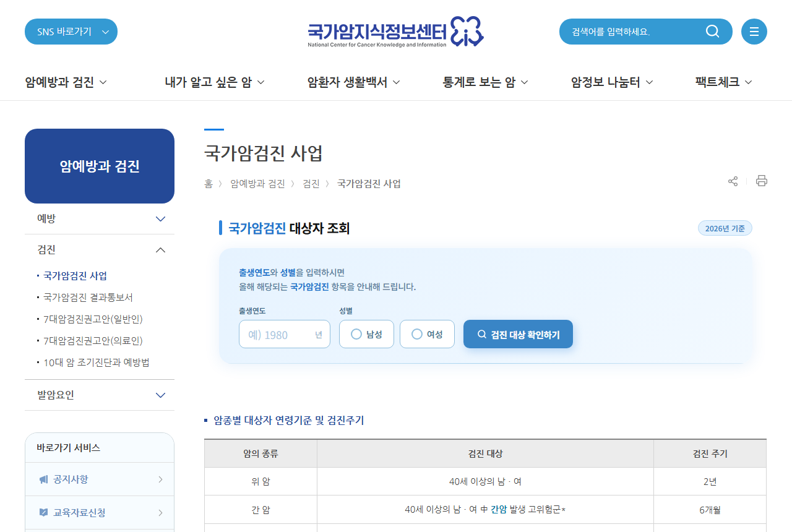Open 국가암검진 결과통보서 sidebar link
792x532 pixels.
pyautogui.click(x=88, y=298)
